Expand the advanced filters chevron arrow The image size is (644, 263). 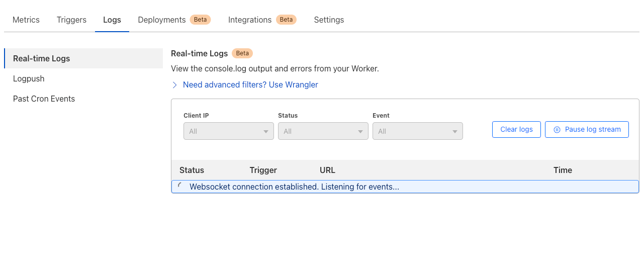click(175, 85)
